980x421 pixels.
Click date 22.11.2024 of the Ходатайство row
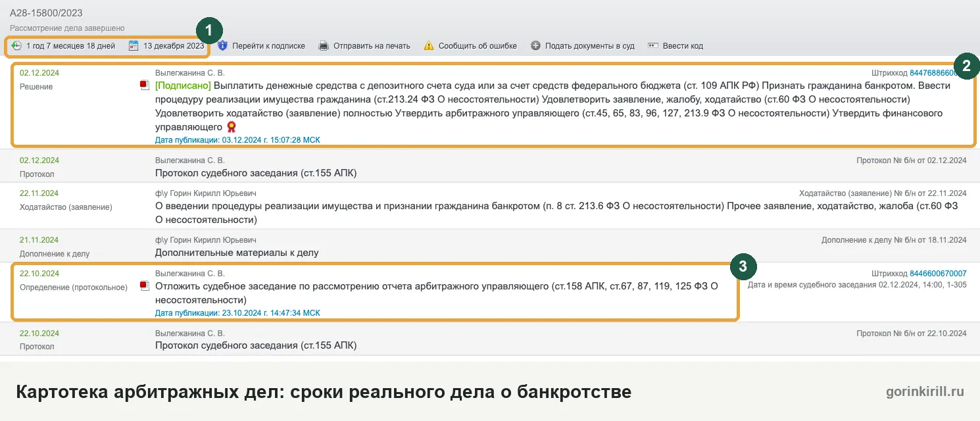[39, 193]
